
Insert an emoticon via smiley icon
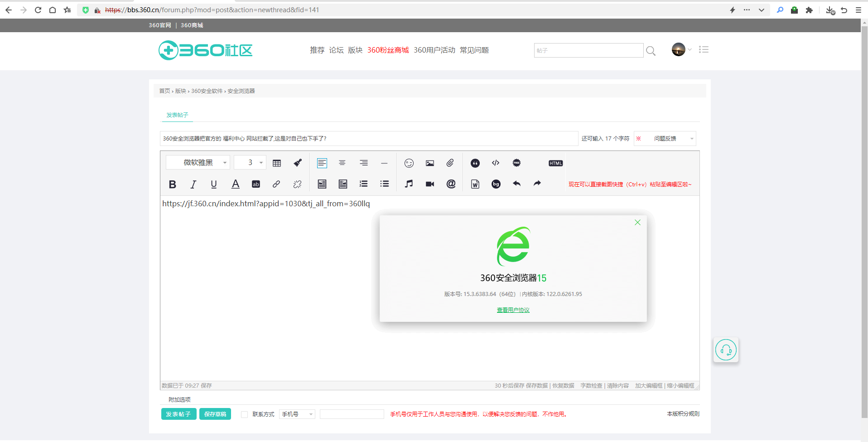pyautogui.click(x=409, y=163)
